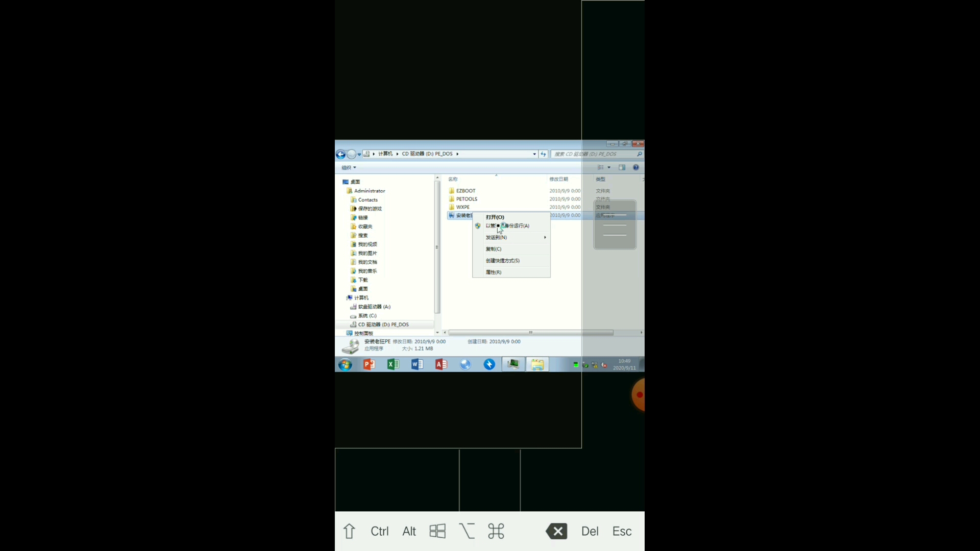980x551 pixels.
Task: Click the search CD drive input field
Action: point(592,154)
